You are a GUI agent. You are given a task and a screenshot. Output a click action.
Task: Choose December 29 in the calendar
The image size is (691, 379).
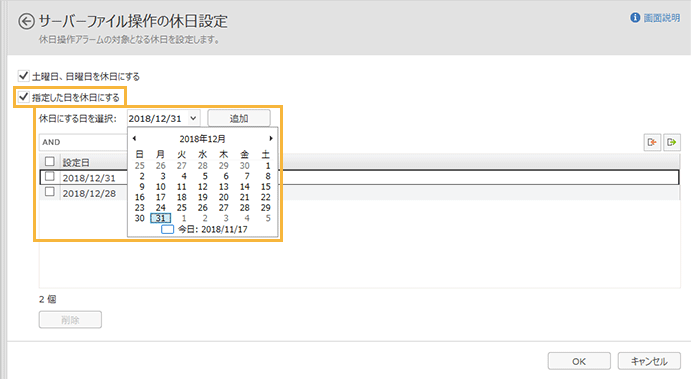coord(266,208)
